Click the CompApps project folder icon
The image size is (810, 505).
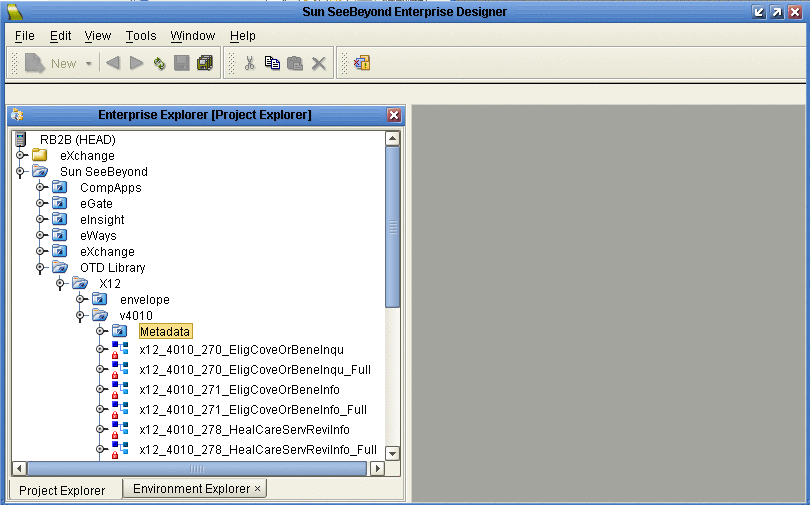point(60,187)
